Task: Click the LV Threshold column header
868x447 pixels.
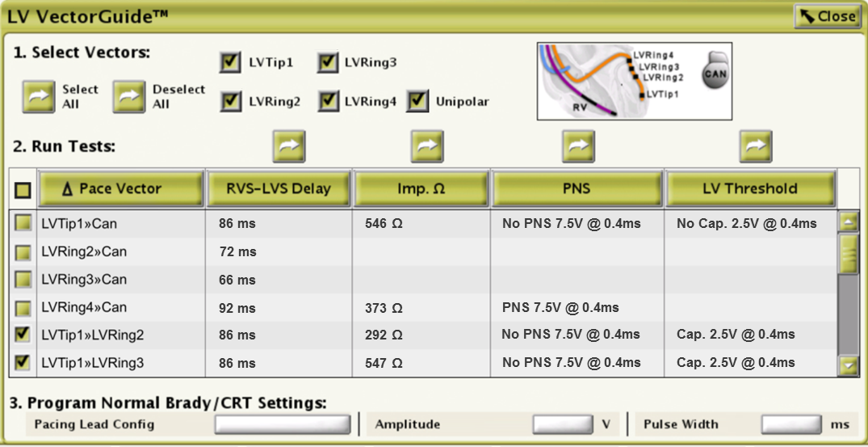Action: pyautogui.click(x=750, y=189)
